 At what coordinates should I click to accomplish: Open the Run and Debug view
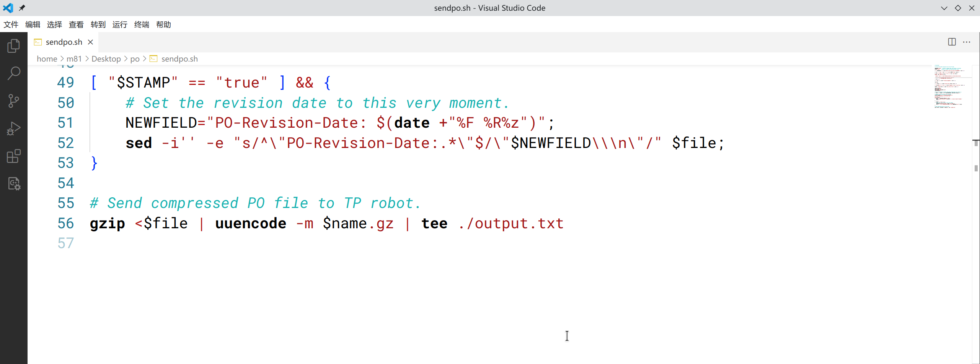pyautogui.click(x=14, y=128)
